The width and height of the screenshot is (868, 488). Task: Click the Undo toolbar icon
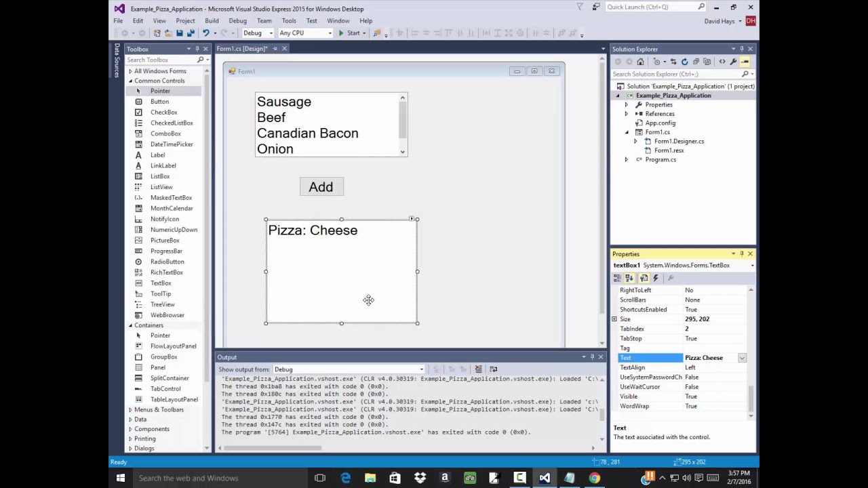coord(205,33)
